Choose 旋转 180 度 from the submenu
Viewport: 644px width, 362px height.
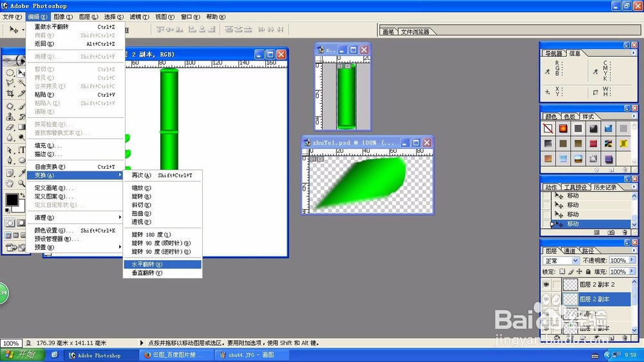pos(163,234)
